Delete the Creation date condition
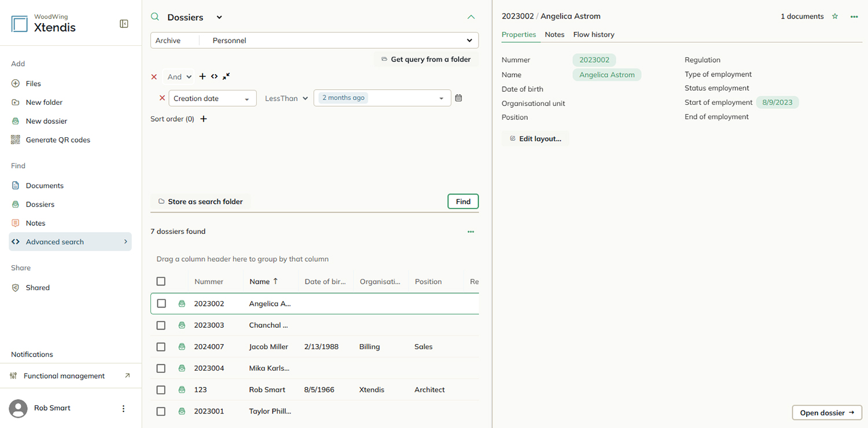Screen dimensions: 868x428 pos(162,98)
